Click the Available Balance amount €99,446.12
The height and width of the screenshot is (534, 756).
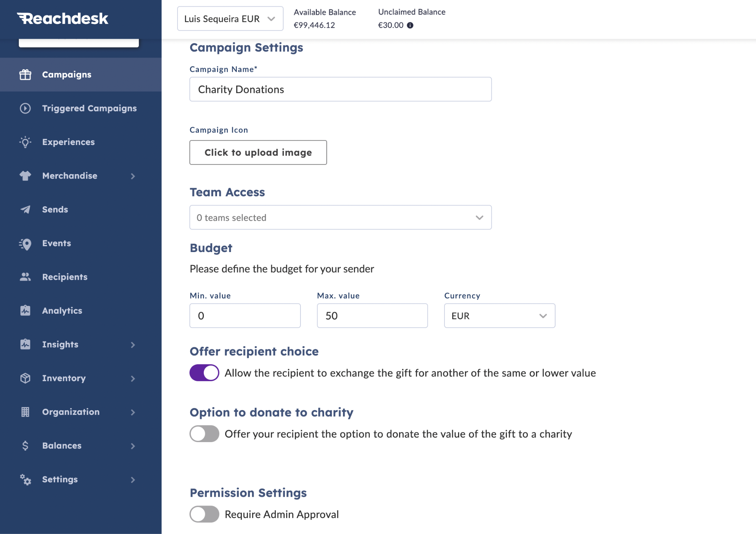coord(314,25)
